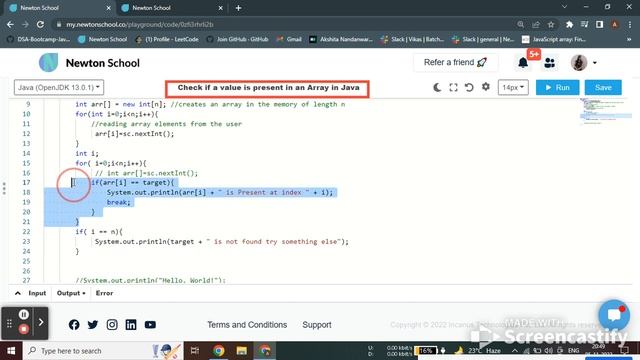Viewport: 640px width, 360px height.
Task: Expand Screencastify toolbar arrow
Action: pos(41,322)
